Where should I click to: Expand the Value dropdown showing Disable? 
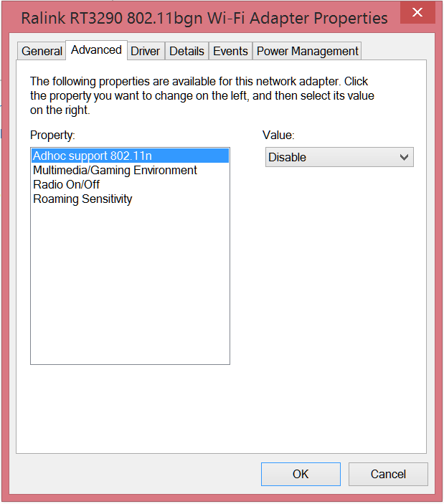(339, 157)
